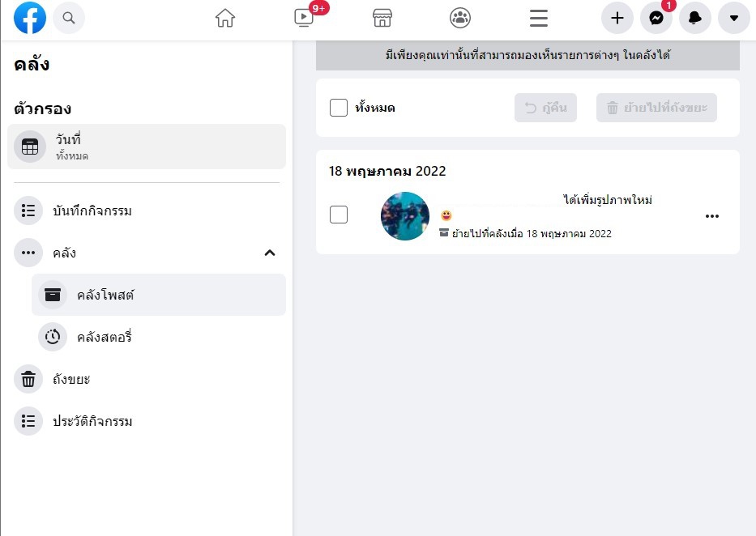Click the calendar icon beside วันที่

30,147
